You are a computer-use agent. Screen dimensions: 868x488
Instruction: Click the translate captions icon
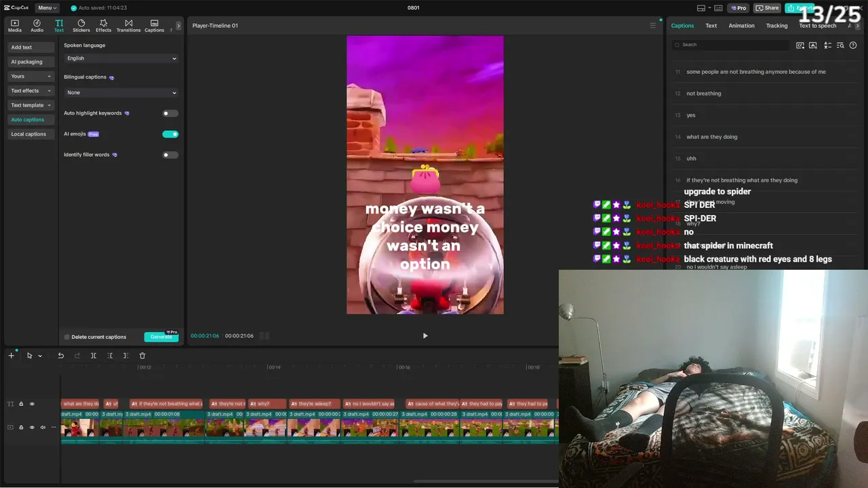pyautogui.click(x=827, y=45)
